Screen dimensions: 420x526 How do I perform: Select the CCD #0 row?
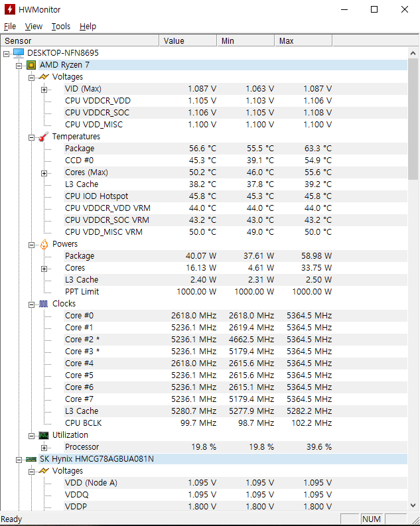click(236, 161)
